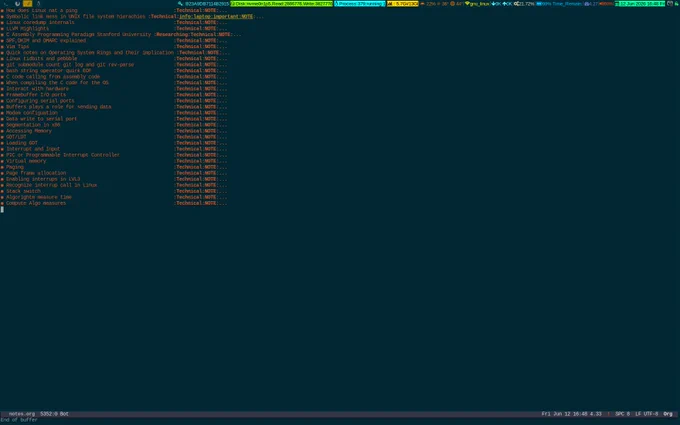Click the "Org" major mode indicator

coord(668,414)
